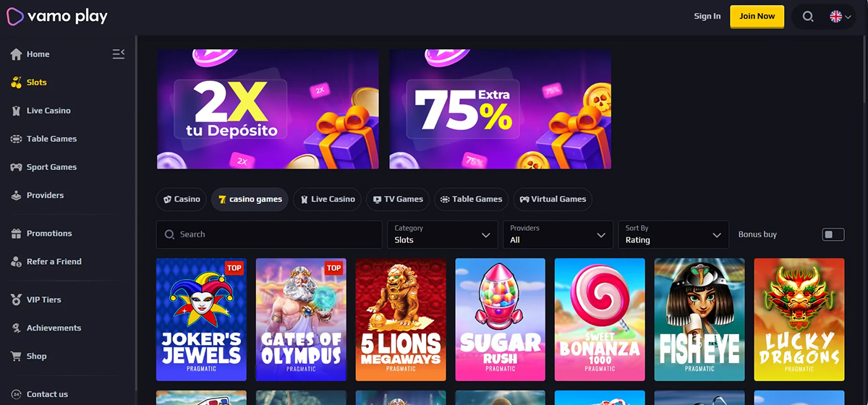Click the VIP Tiers medal icon
The width and height of the screenshot is (868, 405).
pos(16,299)
